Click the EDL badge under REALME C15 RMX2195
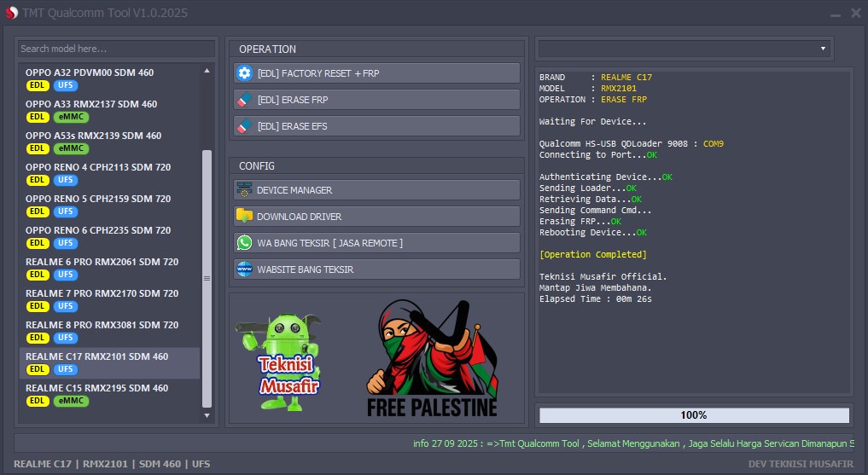This screenshot has height=475, width=868. coord(37,400)
